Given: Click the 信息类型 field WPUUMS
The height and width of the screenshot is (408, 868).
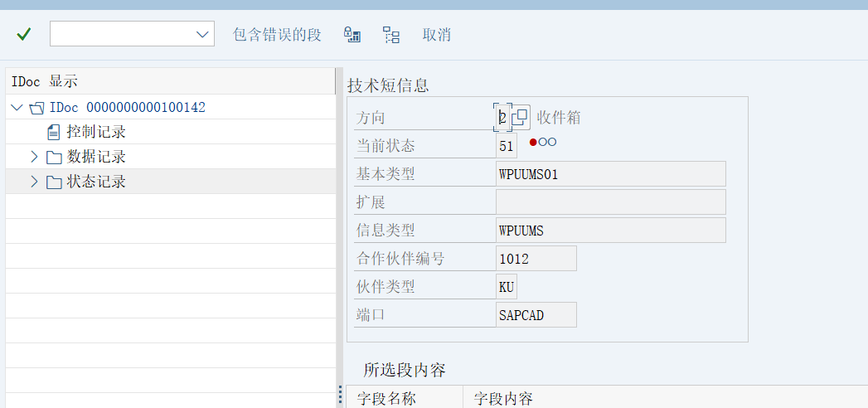Looking at the screenshot, I should pyautogui.click(x=611, y=230).
